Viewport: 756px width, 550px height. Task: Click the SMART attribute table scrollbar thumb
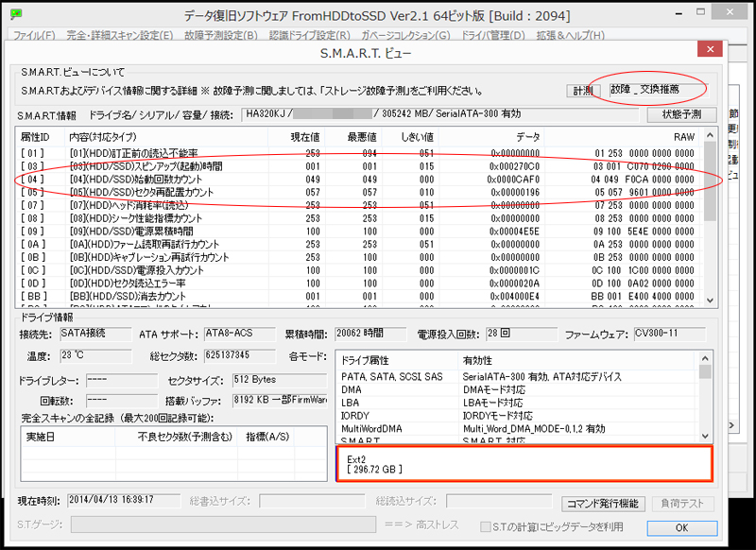point(710,180)
